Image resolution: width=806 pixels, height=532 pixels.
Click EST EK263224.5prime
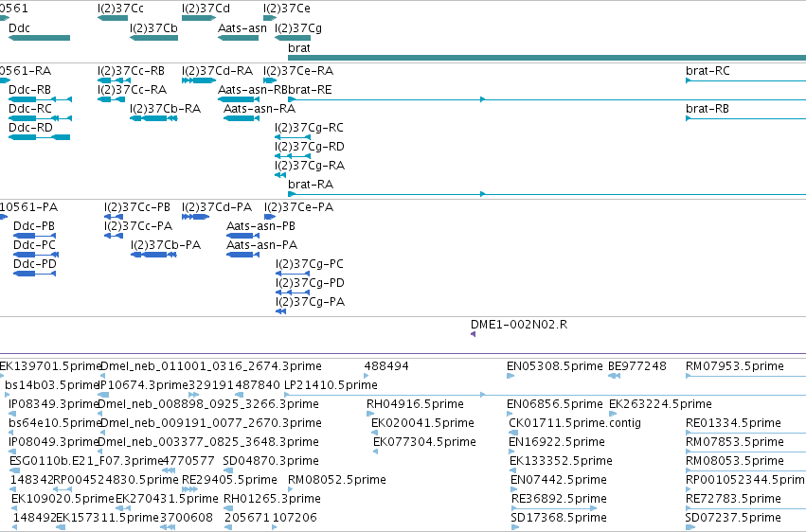[613, 414]
